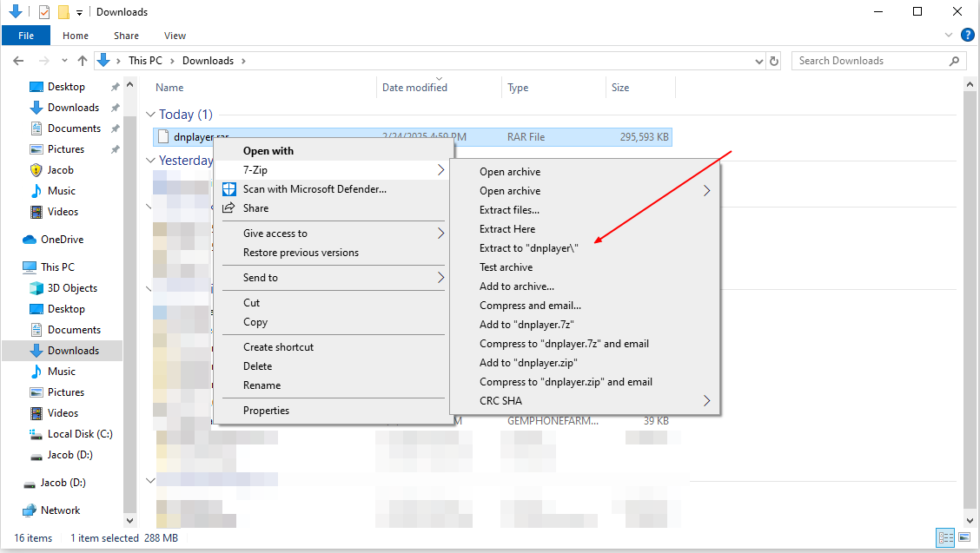
Task: Open the Home ribbon tab
Action: (76, 36)
